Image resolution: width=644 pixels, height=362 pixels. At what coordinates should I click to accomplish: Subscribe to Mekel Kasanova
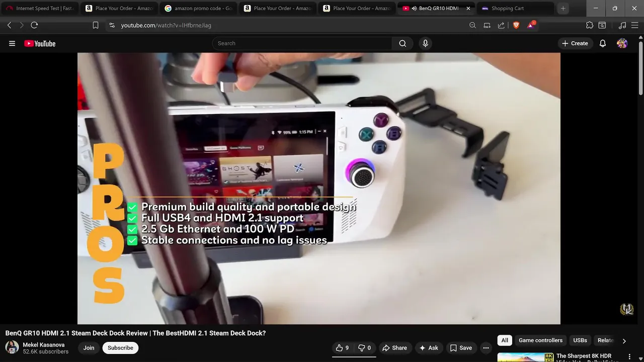coord(120,348)
